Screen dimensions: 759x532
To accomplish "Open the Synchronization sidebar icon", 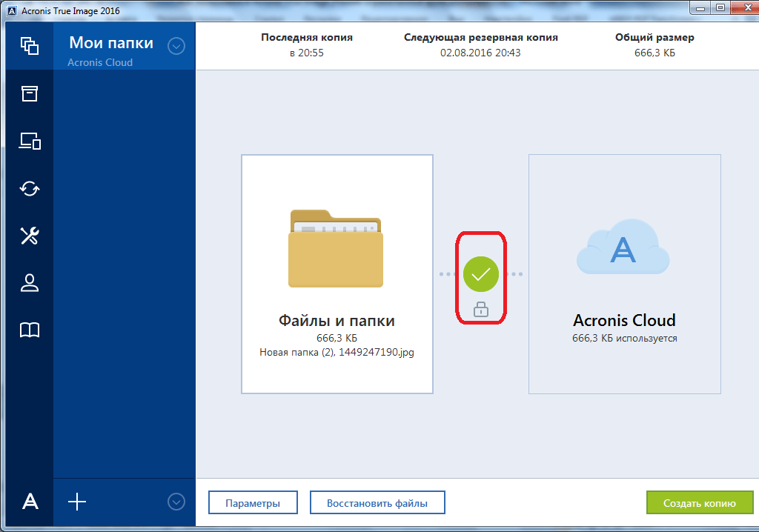I will [30, 188].
